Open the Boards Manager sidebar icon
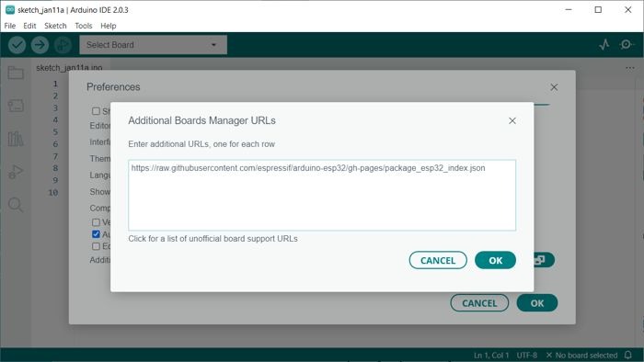 tap(16, 106)
